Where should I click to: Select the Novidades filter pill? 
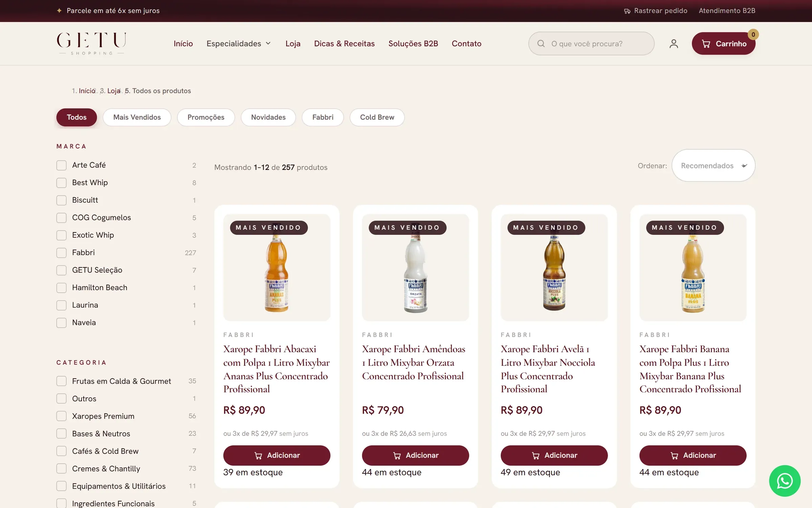click(268, 117)
